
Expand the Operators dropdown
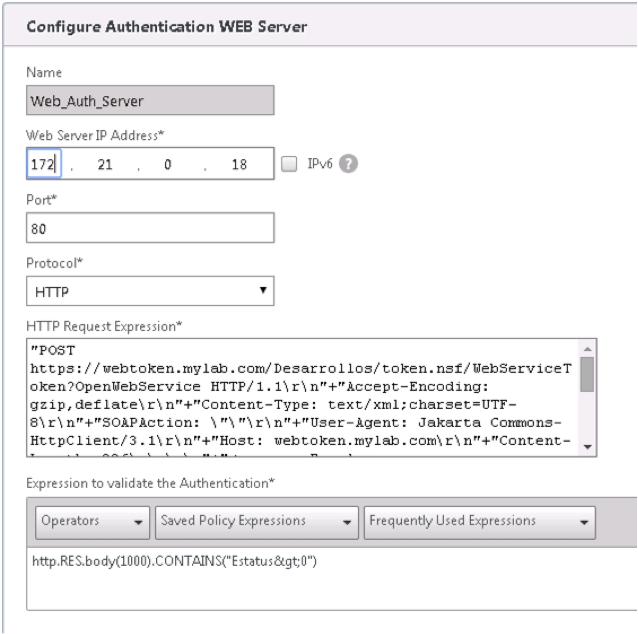click(x=92, y=519)
